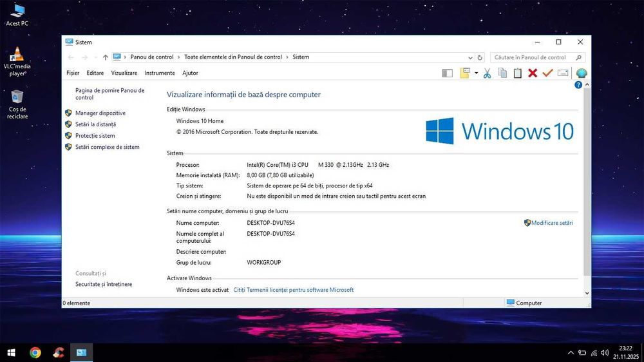Viewport: 644px width, 362px height.
Task: Click the vertical scrollbar thumb
Action: click(x=587, y=182)
